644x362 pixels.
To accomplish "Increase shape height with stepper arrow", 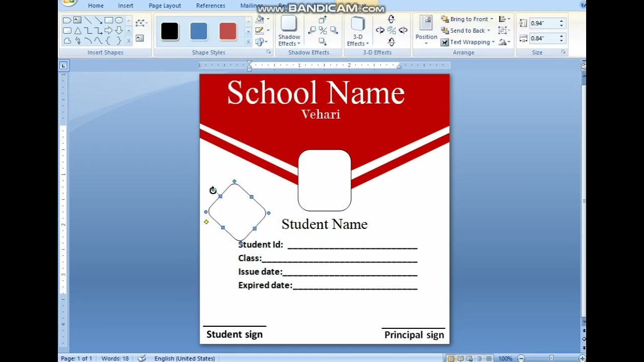I will pos(561,21).
